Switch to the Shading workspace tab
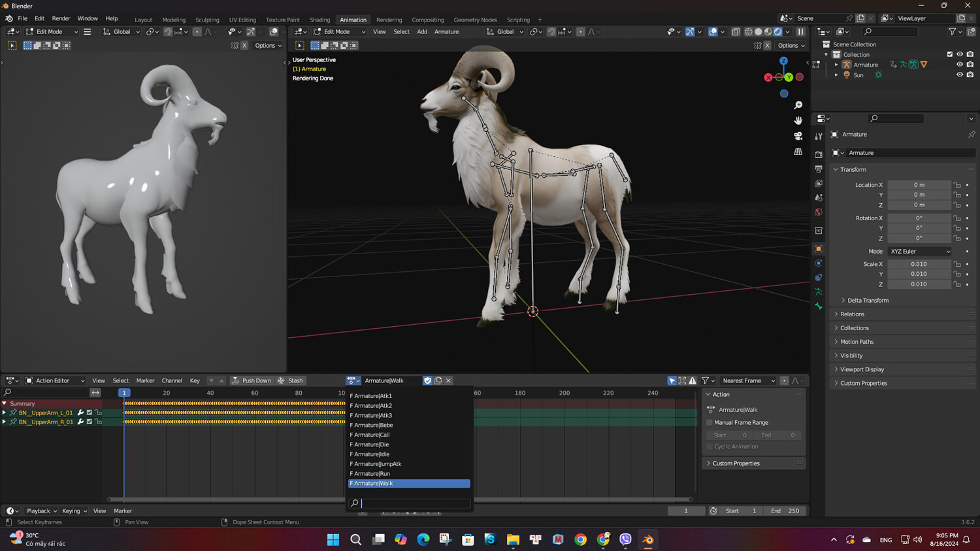Image resolution: width=980 pixels, height=551 pixels. 319,20
